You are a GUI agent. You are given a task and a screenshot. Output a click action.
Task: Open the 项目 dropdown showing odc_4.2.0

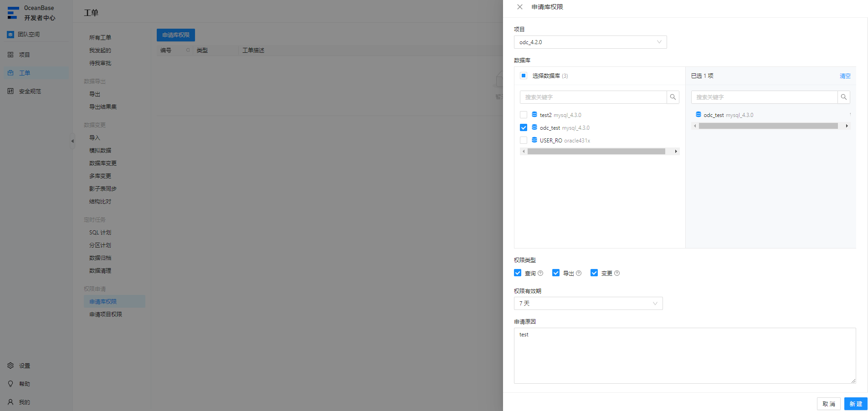click(x=591, y=42)
